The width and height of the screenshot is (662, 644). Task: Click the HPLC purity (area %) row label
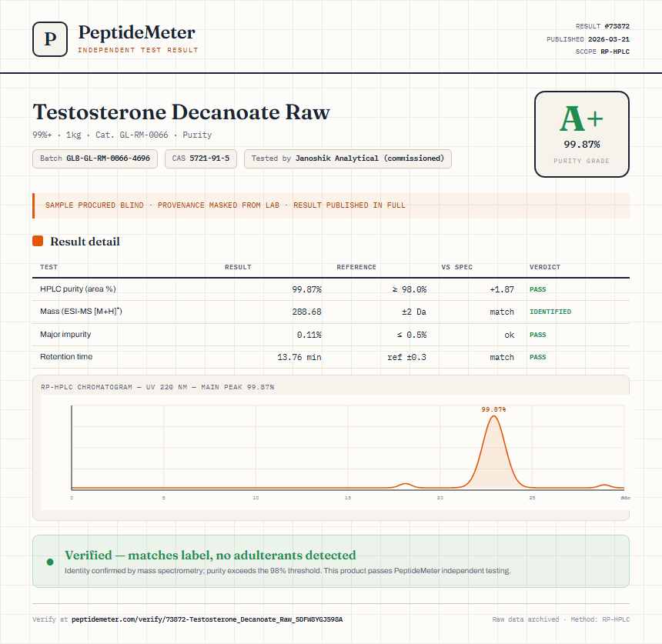pyautogui.click(x=78, y=289)
